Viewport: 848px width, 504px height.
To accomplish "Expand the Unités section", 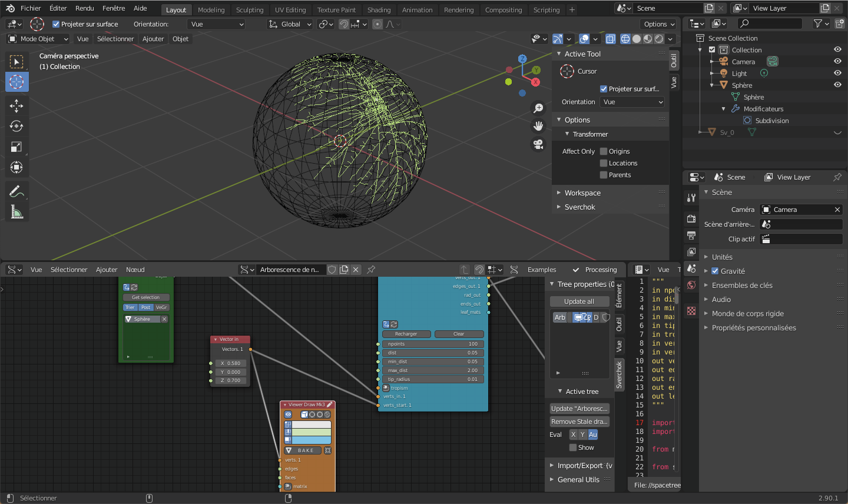I will click(x=722, y=257).
